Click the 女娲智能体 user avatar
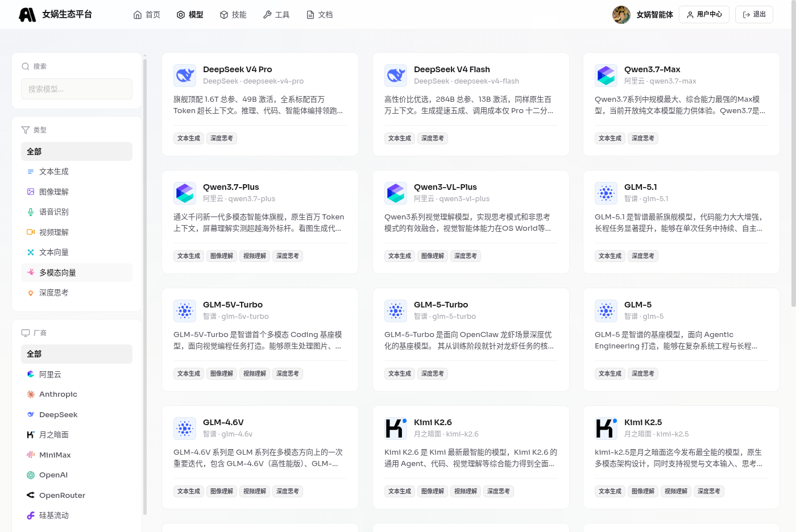796x532 pixels. [621, 15]
